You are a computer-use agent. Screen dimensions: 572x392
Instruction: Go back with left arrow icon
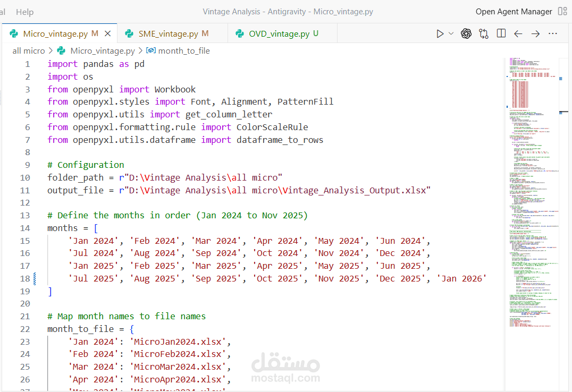[x=518, y=34]
